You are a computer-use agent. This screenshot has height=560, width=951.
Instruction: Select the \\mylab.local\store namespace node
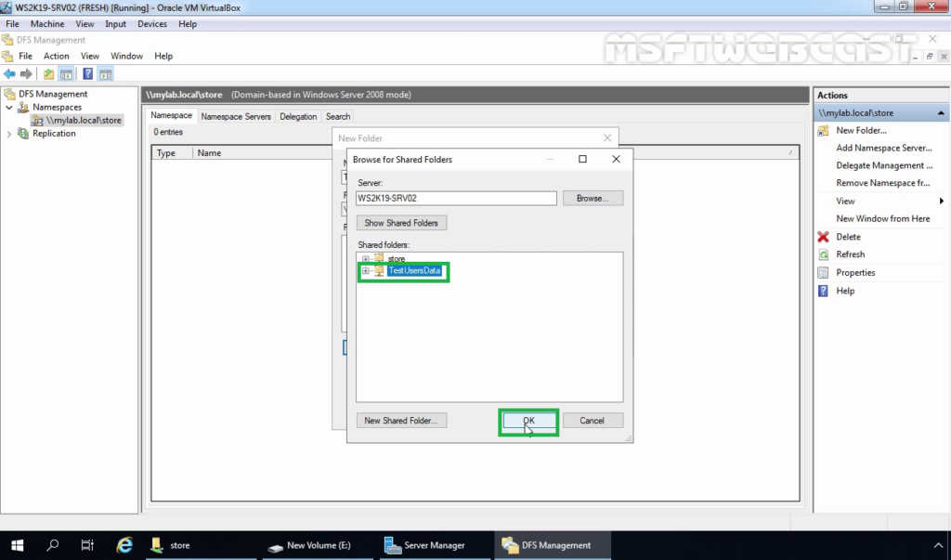(x=84, y=120)
